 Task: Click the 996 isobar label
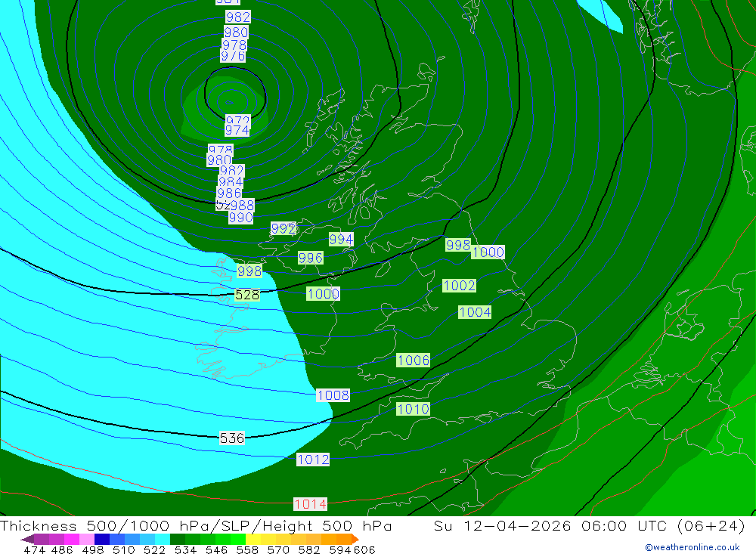310,258
